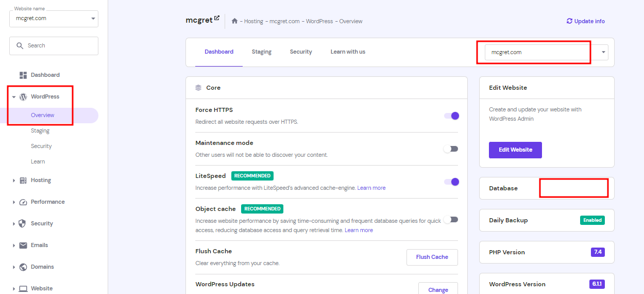644x294 pixels.
Task: Click the RECOMMENDED badge beside Object cache
Action: [262, 209]
